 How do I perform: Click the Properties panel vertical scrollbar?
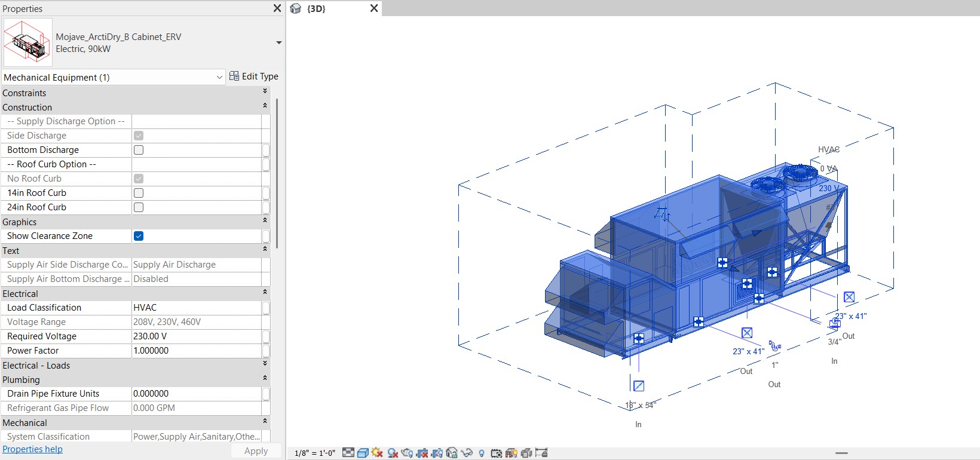277,173
